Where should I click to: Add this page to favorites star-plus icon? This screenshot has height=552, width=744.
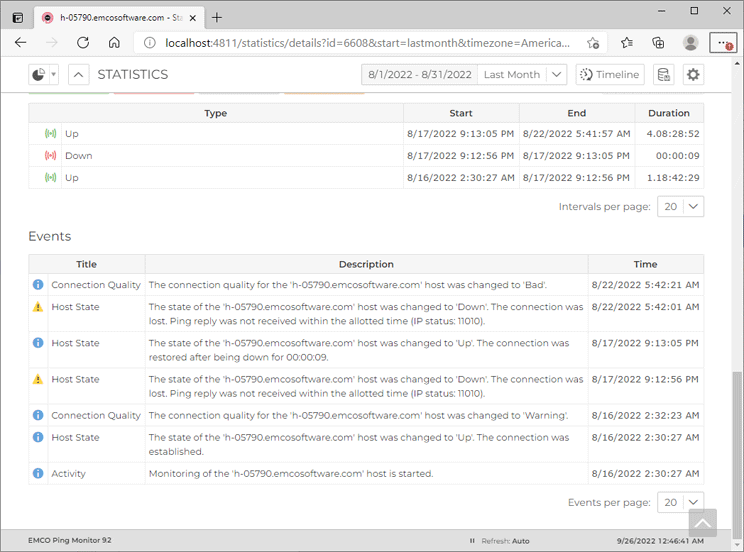(x=593, y=43)
